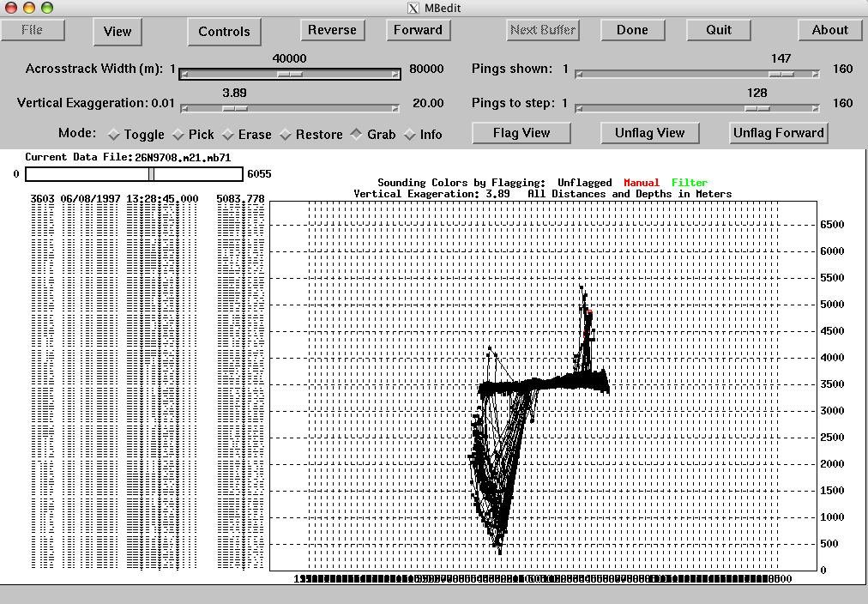Screen dimensions: 868x604
Task: Click the Flag View button
Action: tap(521, 133)
